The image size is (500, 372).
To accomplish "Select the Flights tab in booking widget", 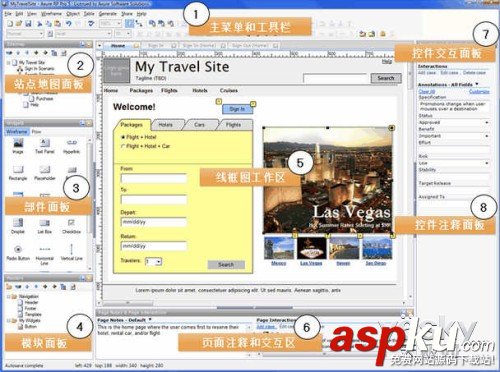I will (x=233, y=125).
